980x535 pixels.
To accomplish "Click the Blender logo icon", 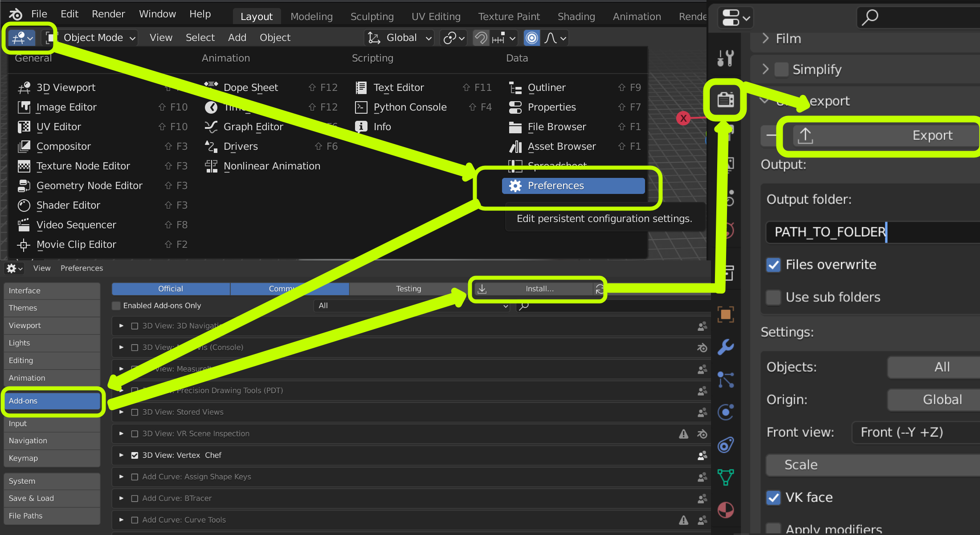I will pos(15,14).
